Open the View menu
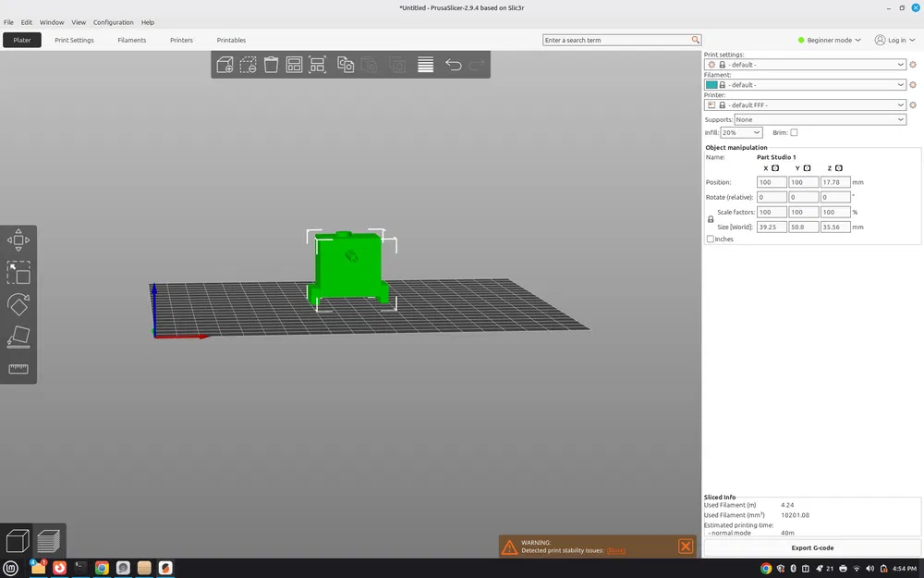Viewport: 924px width, 578px height. click(x=79, y=22)
